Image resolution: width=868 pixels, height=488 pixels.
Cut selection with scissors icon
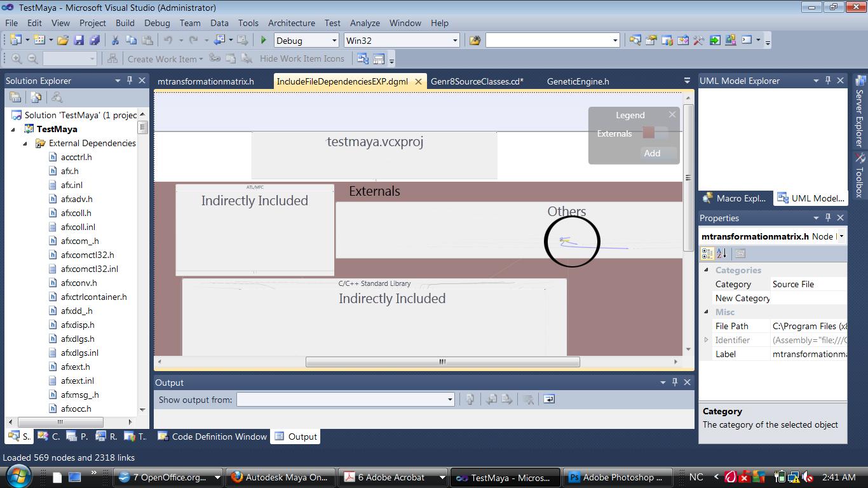(115, 40)
